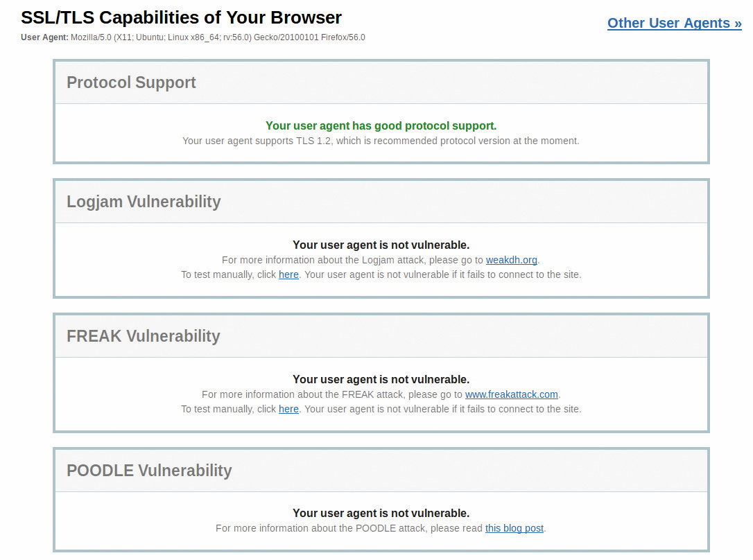Open 'this blog post' about POODLE

pyautogui.click(x=514, y=528)
